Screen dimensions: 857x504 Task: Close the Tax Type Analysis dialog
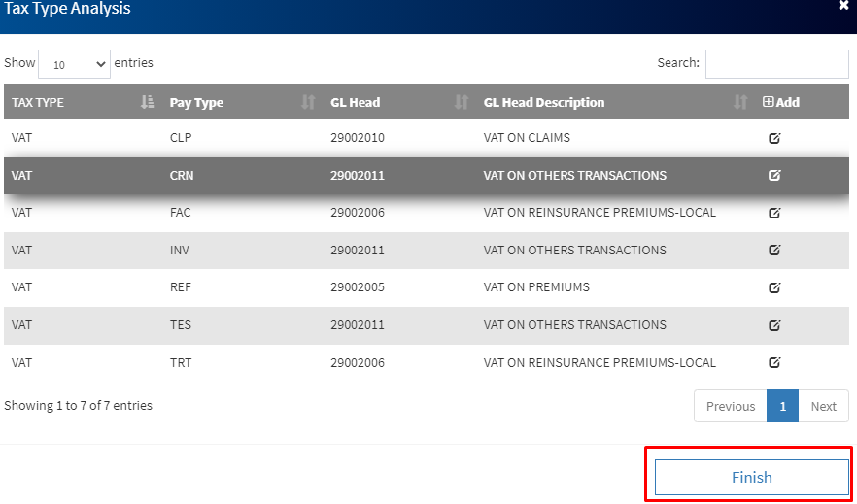point(842,6)
